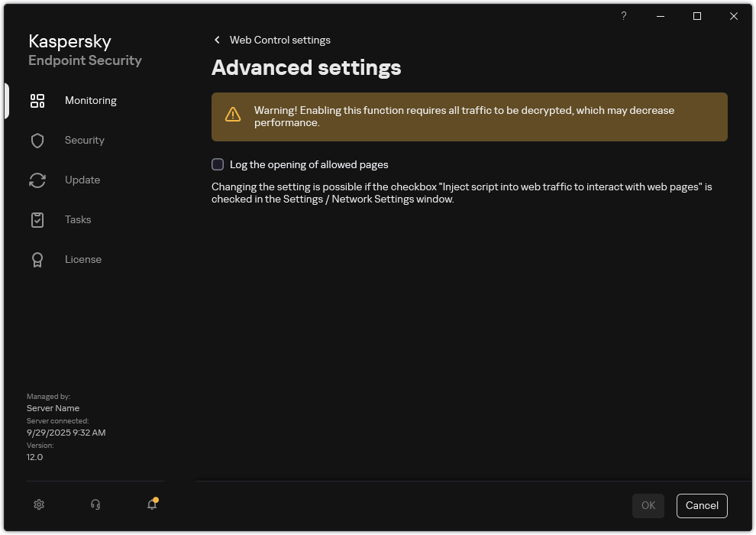Image resolution: width=756 pixels, height=535 pixels.
Task: Enable logging the opening of allowed pages
Action: pos(218,164)
